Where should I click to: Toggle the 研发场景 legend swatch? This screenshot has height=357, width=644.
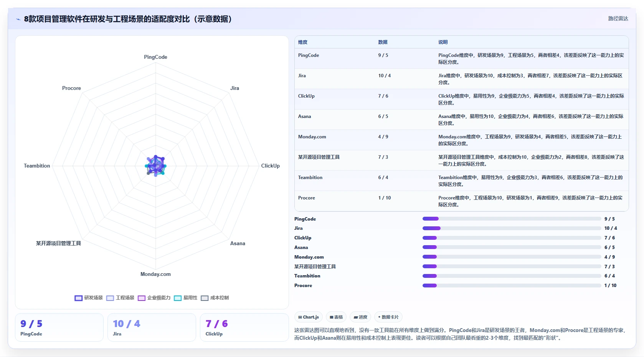coord(78,298)
